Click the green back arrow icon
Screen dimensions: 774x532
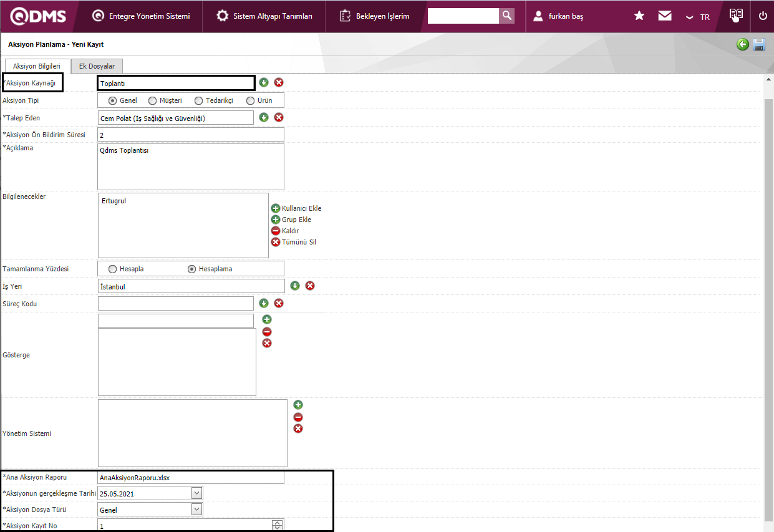[x=742, y=44]
